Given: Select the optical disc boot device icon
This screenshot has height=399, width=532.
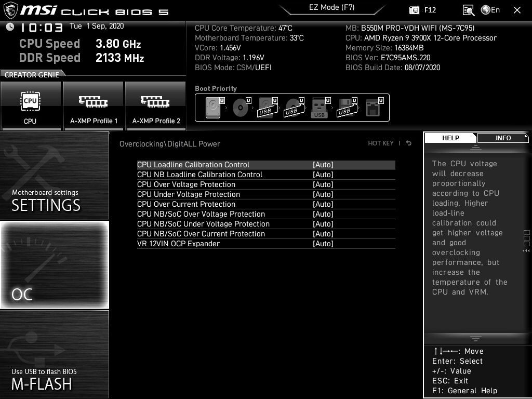Looking at the screenshot, I should (x=241, y=108).
